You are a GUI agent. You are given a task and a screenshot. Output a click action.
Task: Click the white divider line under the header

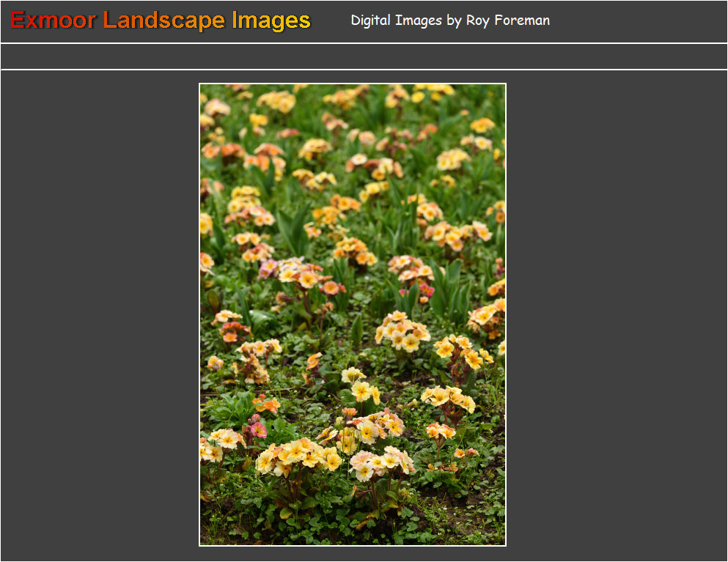(x=364, y=43)
